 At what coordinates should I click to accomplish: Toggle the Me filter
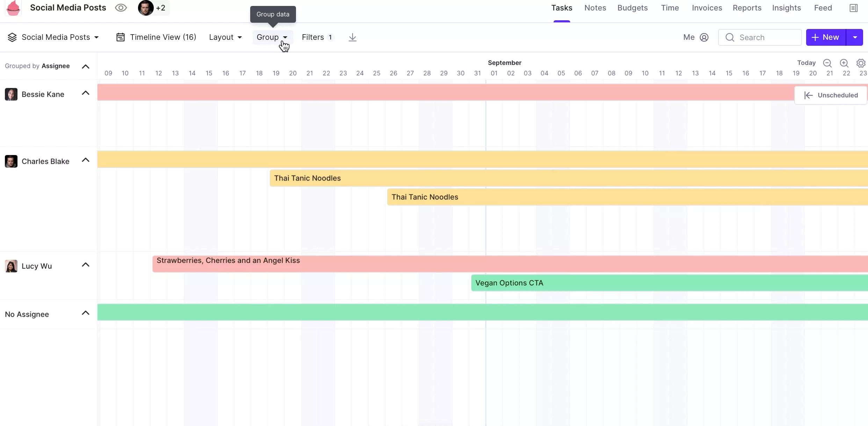(696, 37)
